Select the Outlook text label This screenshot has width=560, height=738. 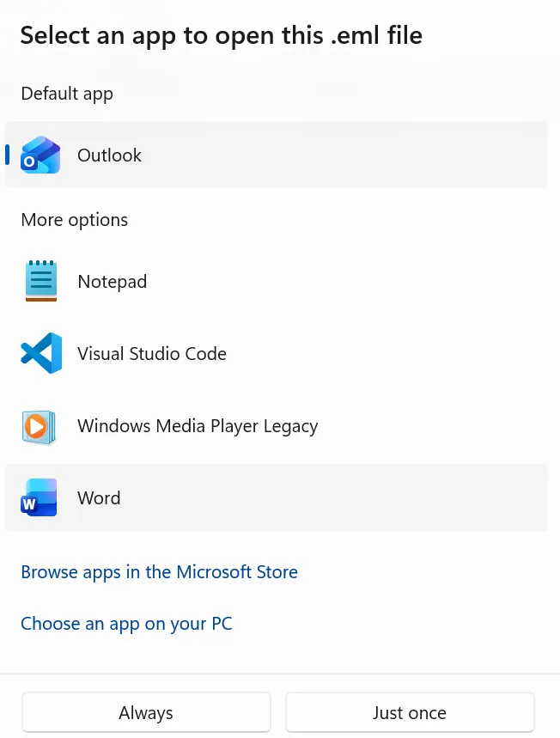click(x=109, y=156)
